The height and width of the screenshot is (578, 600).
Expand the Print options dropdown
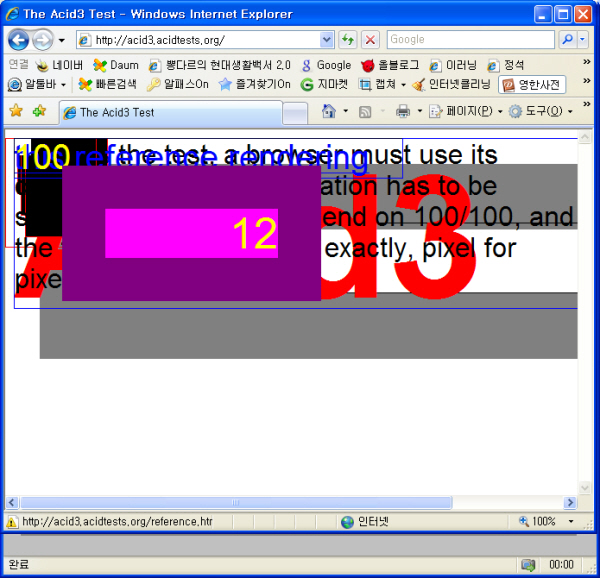[x=420, y=111]
